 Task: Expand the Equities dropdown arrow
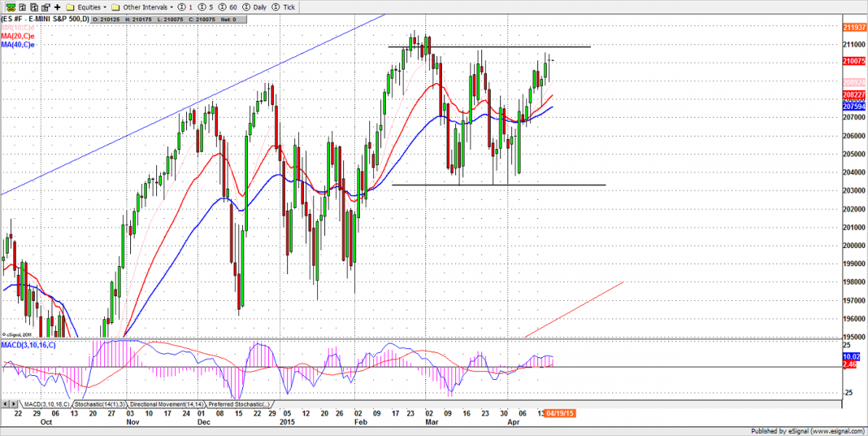pos(105,6)
